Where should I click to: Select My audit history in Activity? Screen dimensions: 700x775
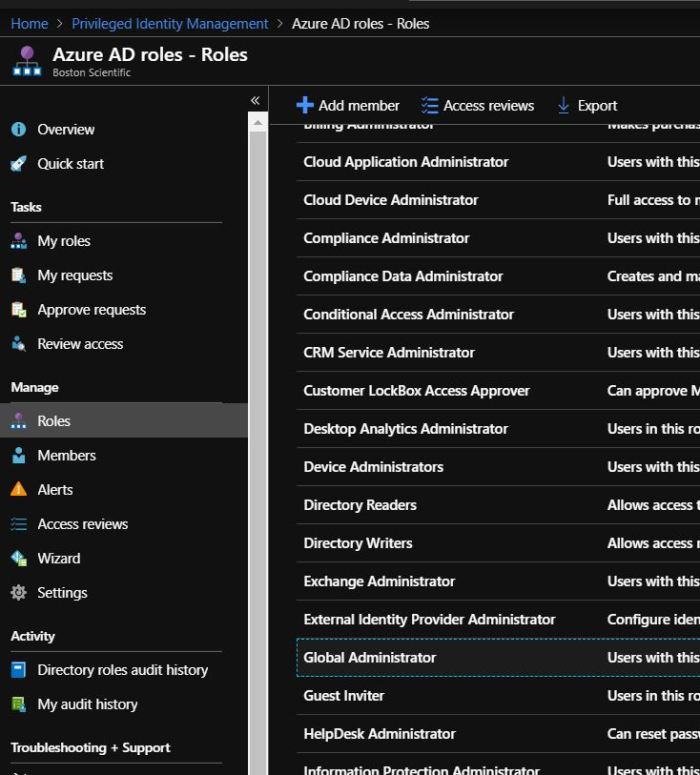(87, 705)
